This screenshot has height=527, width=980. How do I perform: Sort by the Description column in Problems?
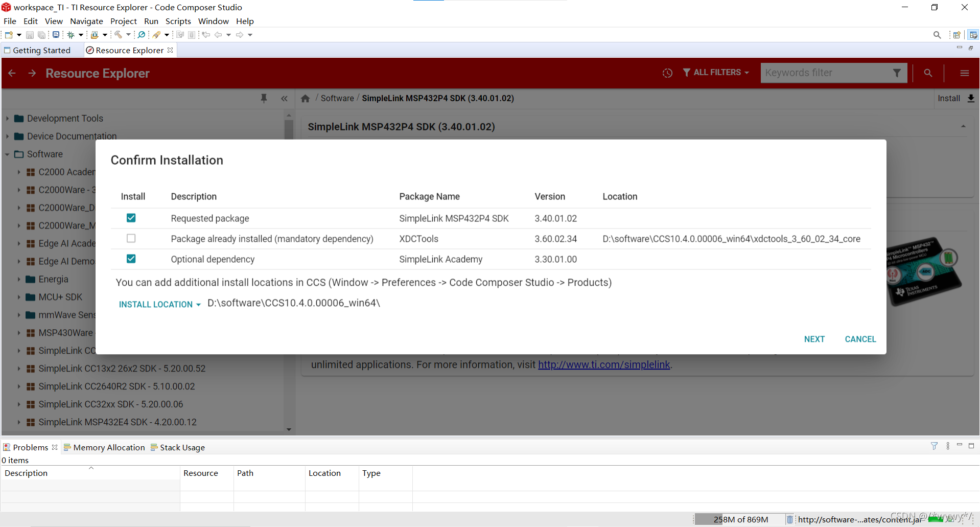[90, 473]
